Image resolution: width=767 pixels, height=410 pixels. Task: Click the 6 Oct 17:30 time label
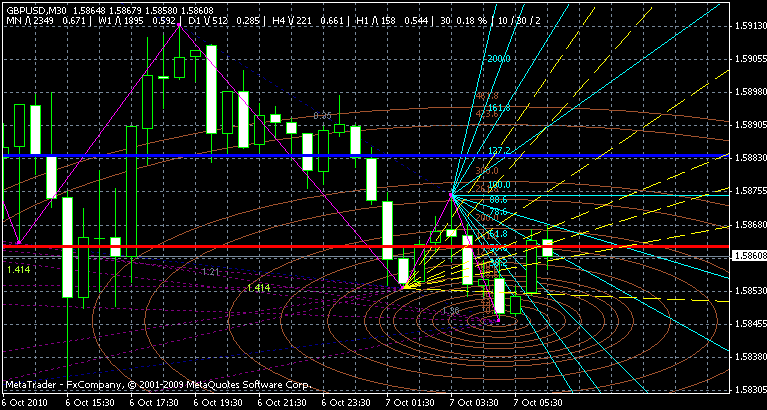pos(152,403)
